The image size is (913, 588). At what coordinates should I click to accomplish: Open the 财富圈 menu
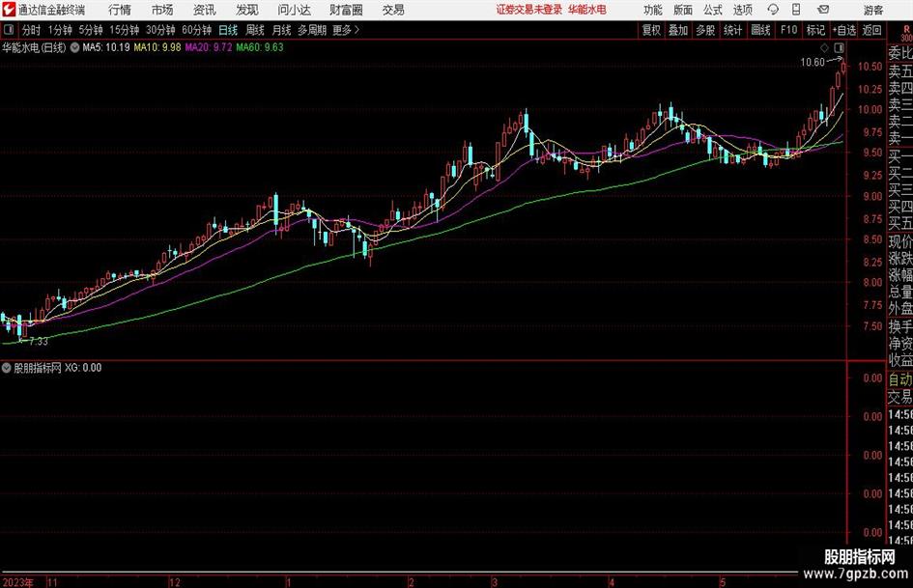coord(346,10)
